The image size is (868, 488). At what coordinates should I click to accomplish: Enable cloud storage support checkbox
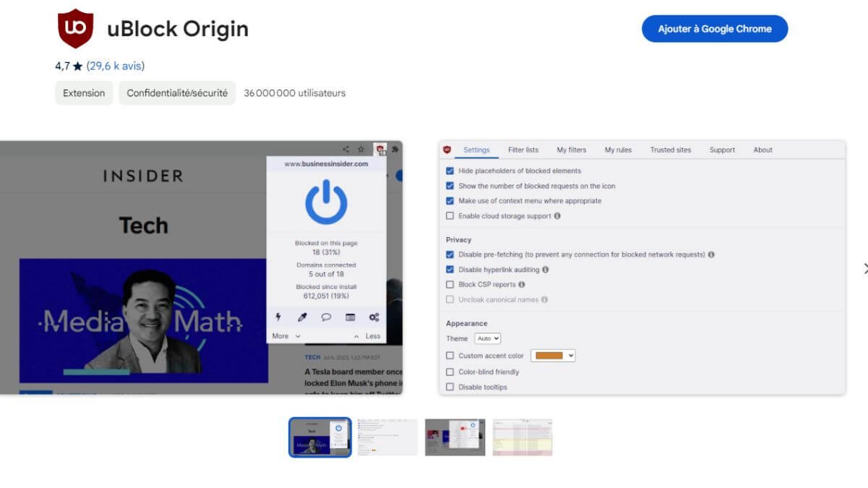pos(450,216)
